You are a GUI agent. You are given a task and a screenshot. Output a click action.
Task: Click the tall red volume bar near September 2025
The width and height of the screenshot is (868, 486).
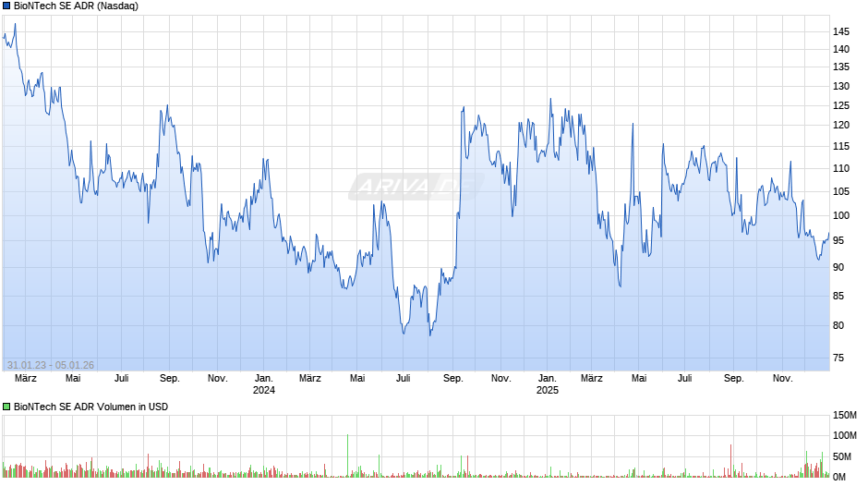[x=731, y=460]
